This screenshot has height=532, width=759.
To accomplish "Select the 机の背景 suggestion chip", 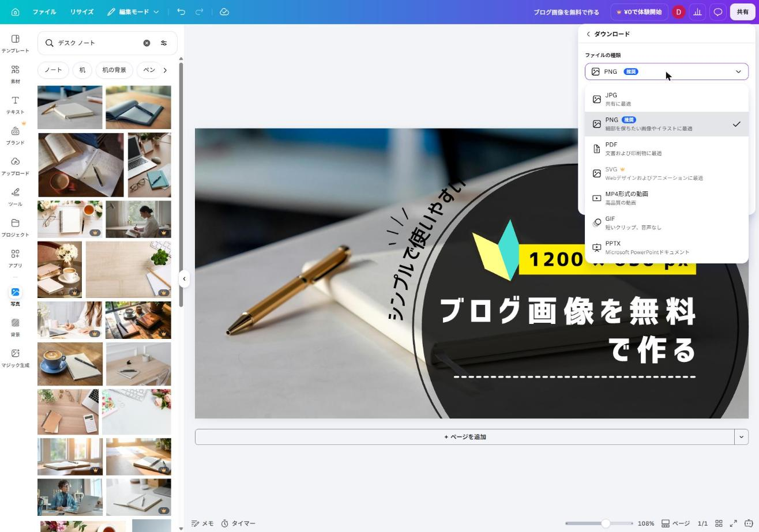I will pos(114,70).
